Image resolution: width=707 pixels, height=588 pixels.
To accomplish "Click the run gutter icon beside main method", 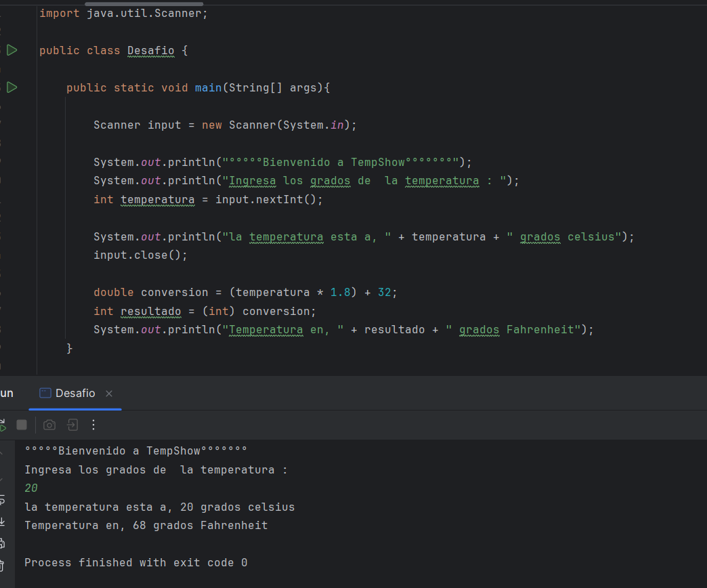I will point(12,87).
